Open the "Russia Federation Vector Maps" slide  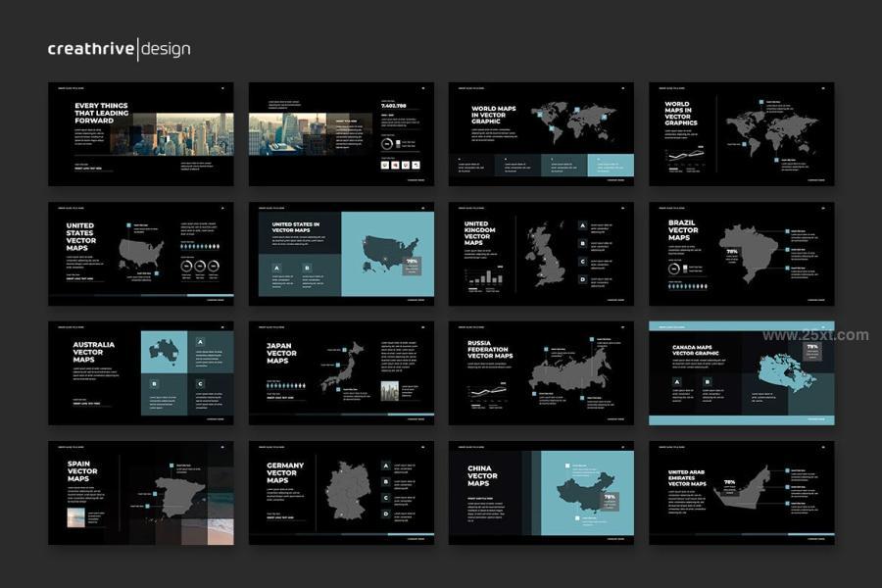[541, 373]
